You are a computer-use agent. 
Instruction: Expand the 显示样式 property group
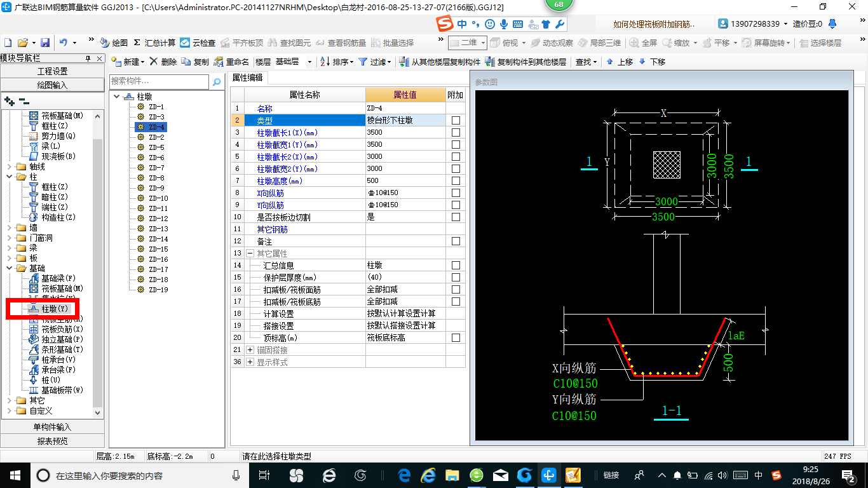click(250, 362)
